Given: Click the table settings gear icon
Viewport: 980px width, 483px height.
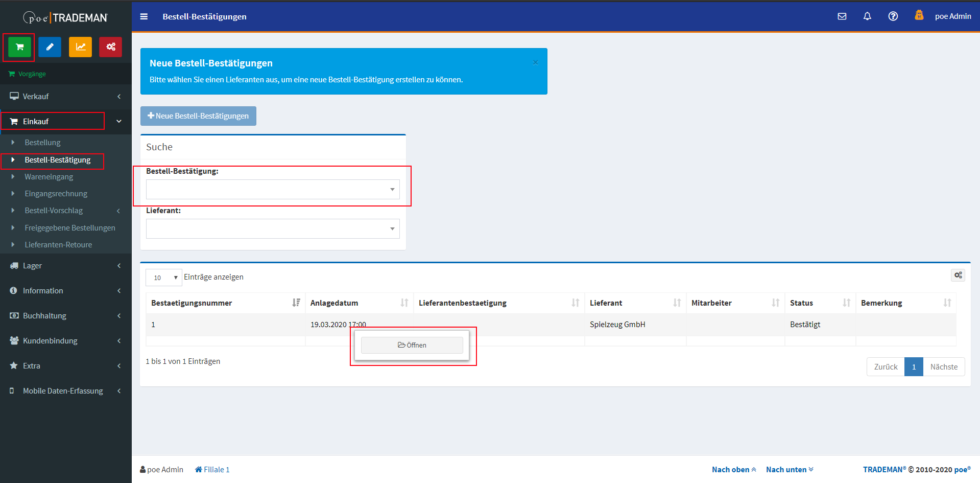Looking at the screenshot, I should (x=958, y=275).
